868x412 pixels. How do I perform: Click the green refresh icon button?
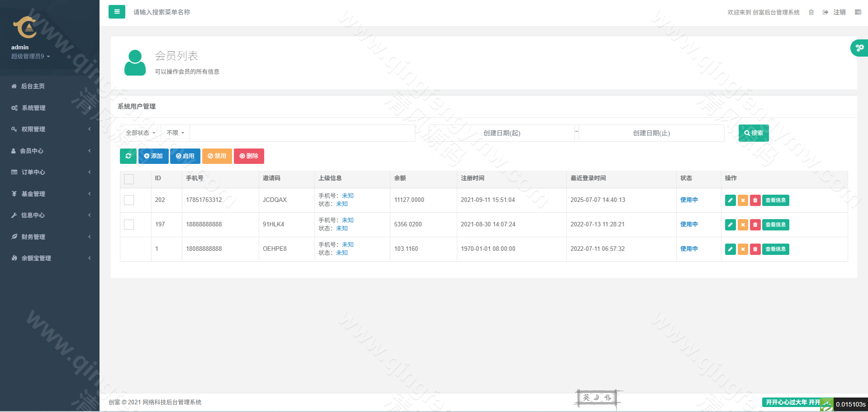pyautogui.click(x=128, y=156)
